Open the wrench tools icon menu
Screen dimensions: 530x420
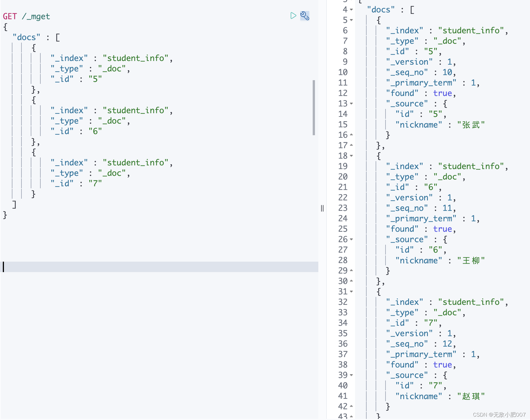305,16
